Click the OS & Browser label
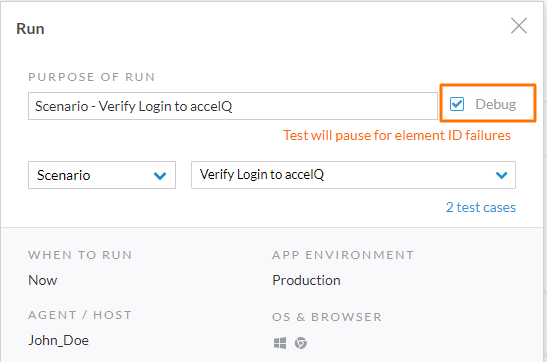The image size is (547, 362). [327, 317]
